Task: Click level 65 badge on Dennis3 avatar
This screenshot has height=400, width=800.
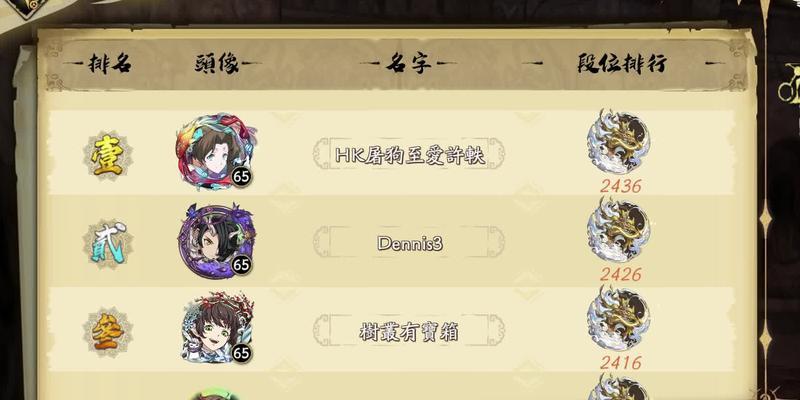Action: [241, 264]
